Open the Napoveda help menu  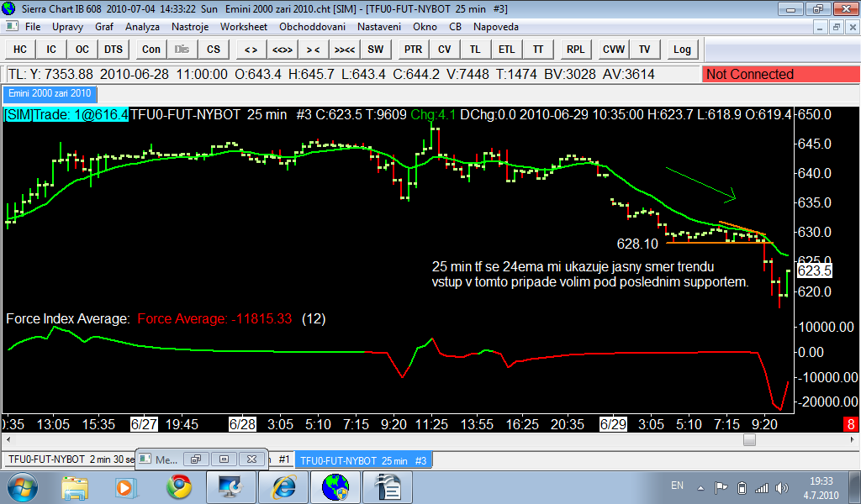pos(496,27)
